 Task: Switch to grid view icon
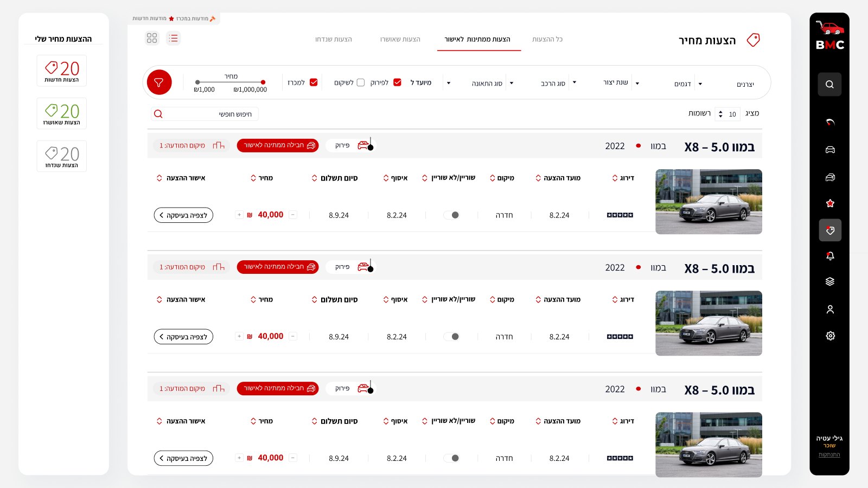[152, 38]
